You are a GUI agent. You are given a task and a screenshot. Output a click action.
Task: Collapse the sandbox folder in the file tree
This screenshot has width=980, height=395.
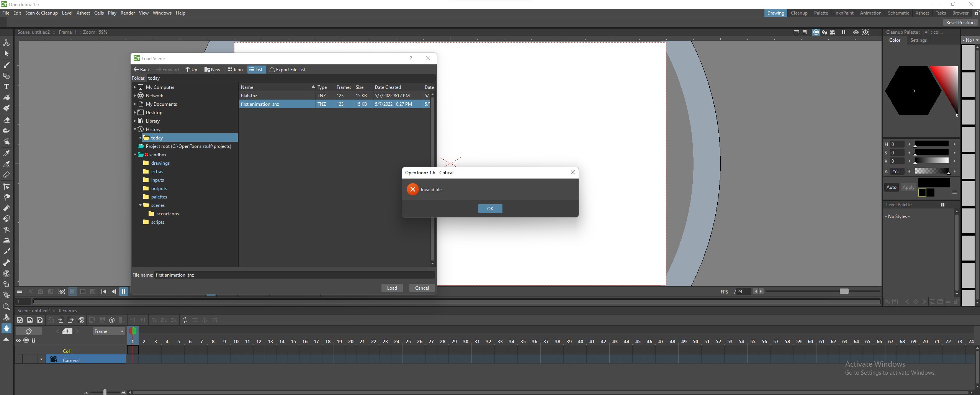pos(134,154)
